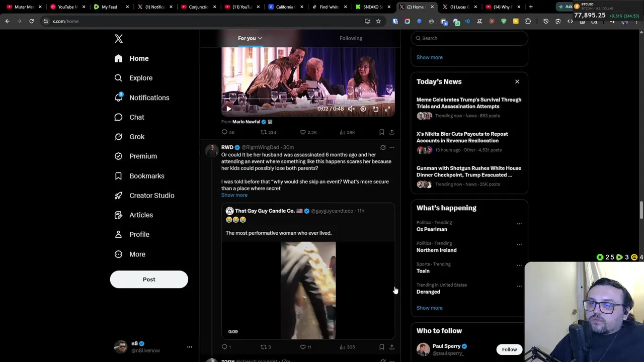Open video settings gear icon
The image size is (644, 362).
363,109
